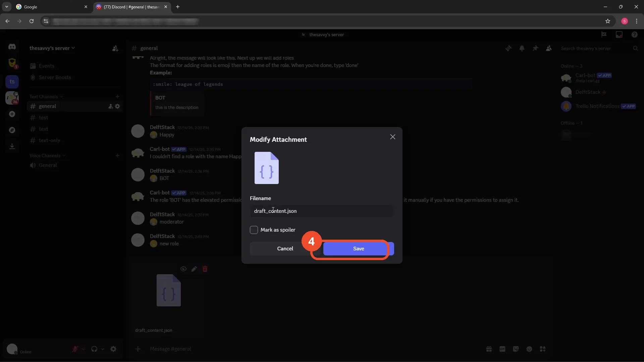Open notification settings bell icon
Screen dimensions: 644x362
pyautogui.click(x=522, y=48)
